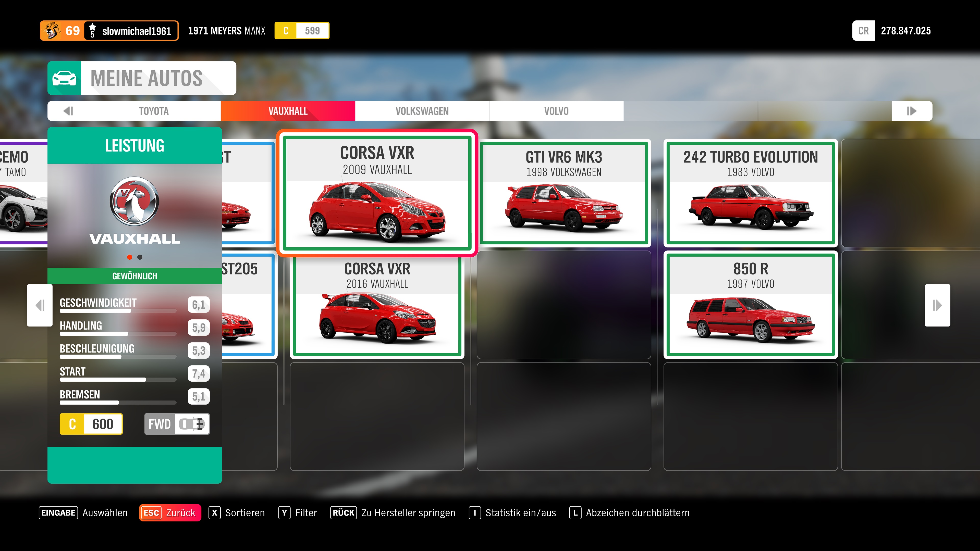The height and width of the screenshot is (551, 980).
Task: Select the second info page dot
Action: coord(140,257)
